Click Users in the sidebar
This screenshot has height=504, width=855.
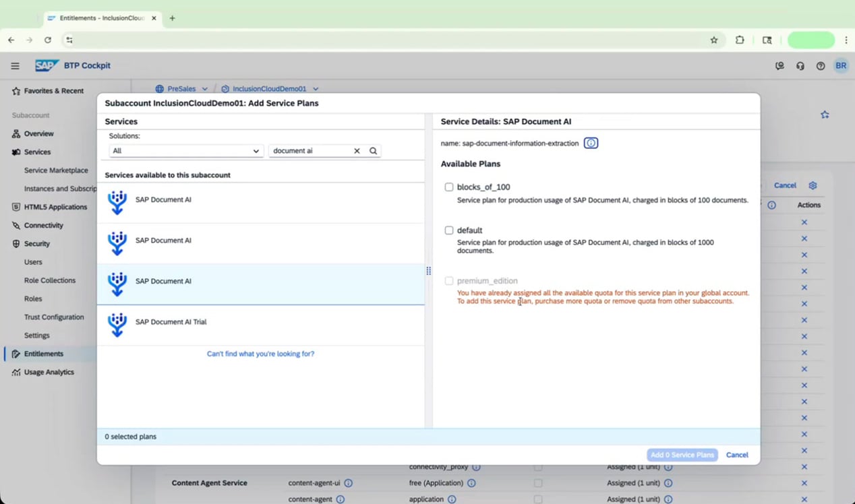pos(33,262)
